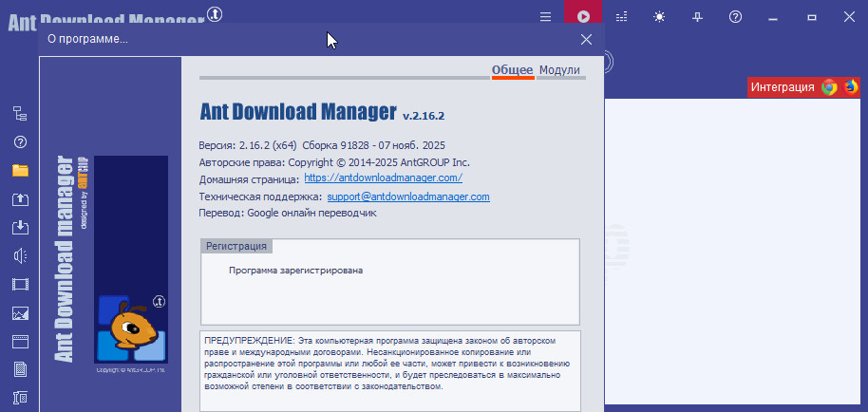Toggle the pin window on top icon
The height and width of the screenshot is (412, 868).
(x=698, y=16)
